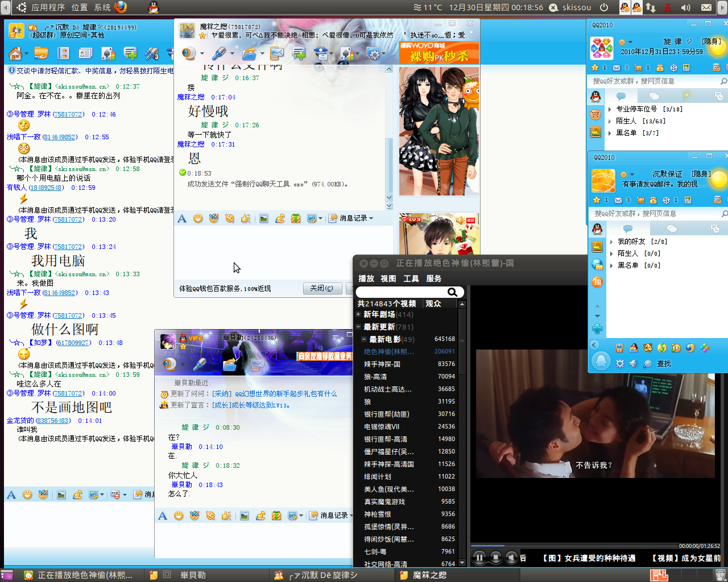Click send picture icon in 魔森之戀 chat
The width and height of the screenshot is (728, 582).
click(264, 218)
